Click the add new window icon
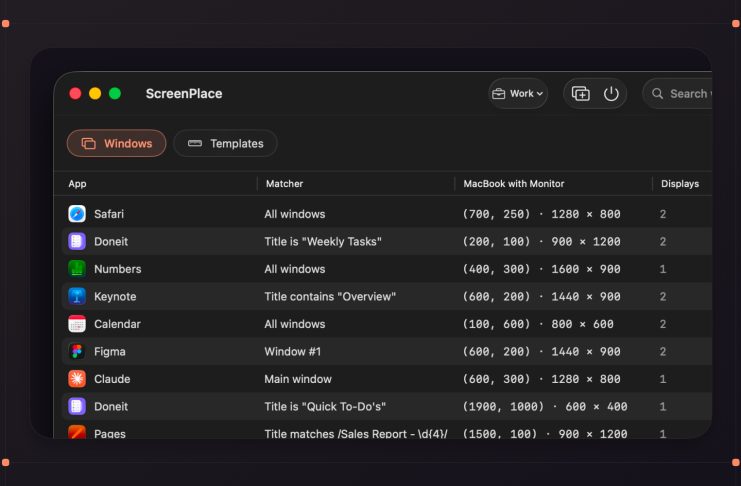 [x=580, y=94]
